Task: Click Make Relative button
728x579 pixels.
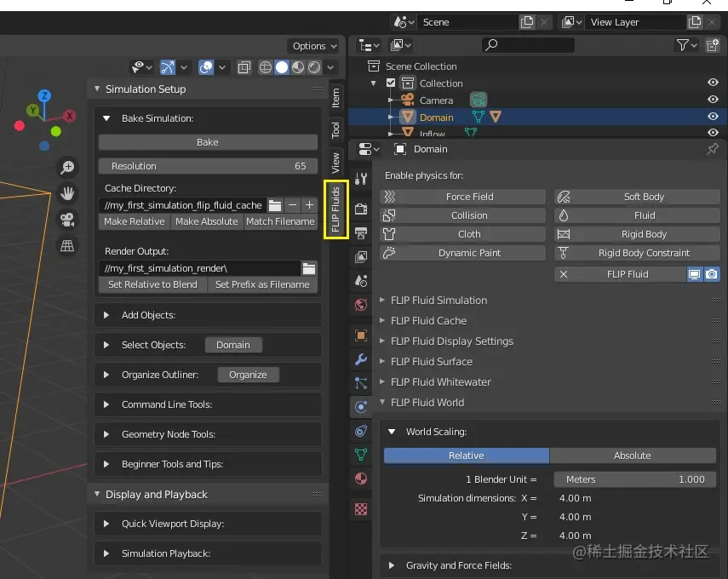Action: point(135,221)
